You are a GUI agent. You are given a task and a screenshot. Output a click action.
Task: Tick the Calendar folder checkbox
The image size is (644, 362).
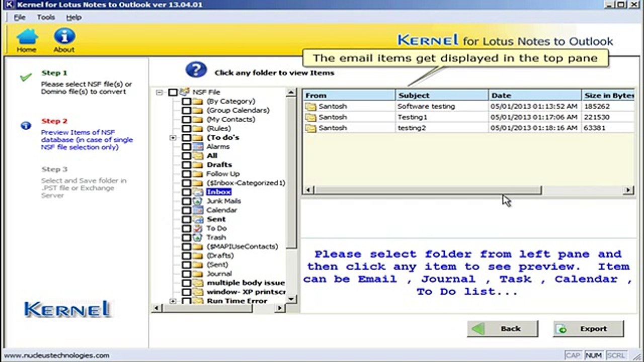coord(187,210)
